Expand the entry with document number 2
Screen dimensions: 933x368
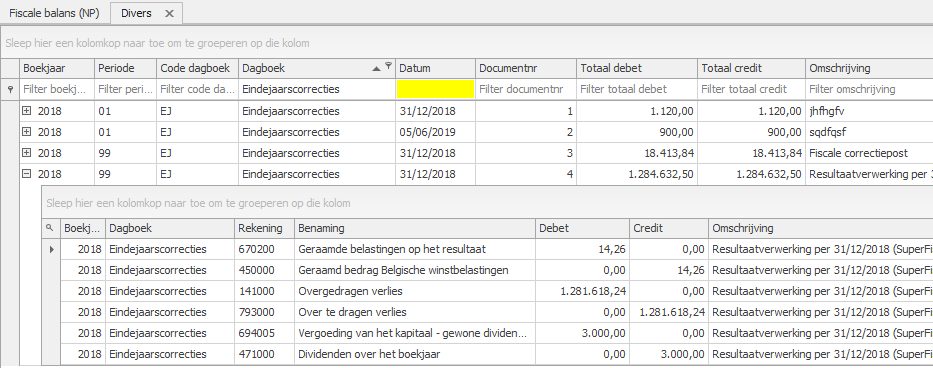pyautogui.click(x=26, y=132)
